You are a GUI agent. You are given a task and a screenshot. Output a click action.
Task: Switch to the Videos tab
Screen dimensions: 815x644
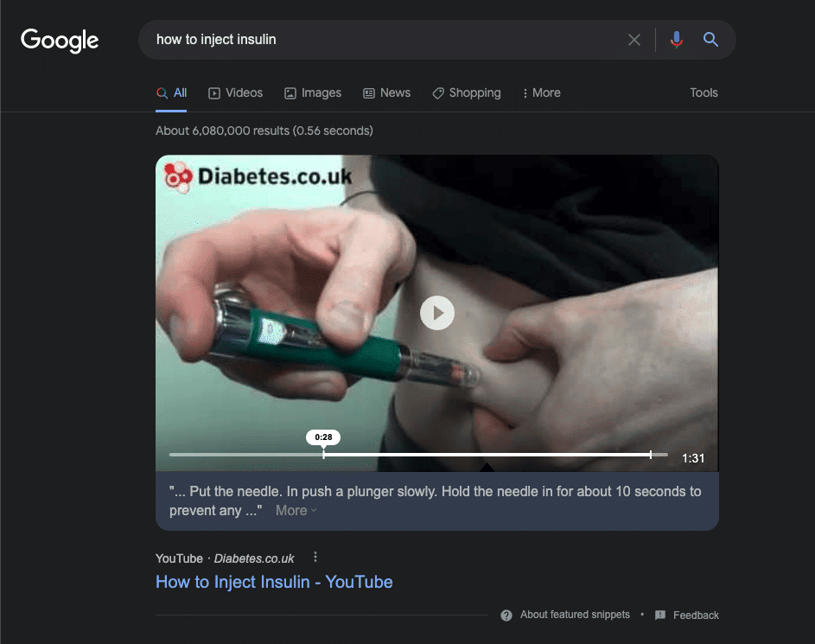point(236,93)
